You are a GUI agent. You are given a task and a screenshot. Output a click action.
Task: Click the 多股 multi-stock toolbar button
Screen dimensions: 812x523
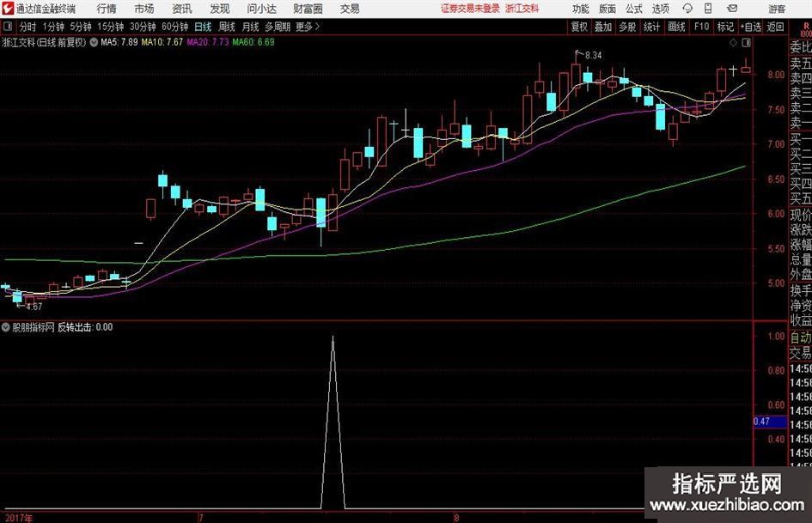click(627, 27)
